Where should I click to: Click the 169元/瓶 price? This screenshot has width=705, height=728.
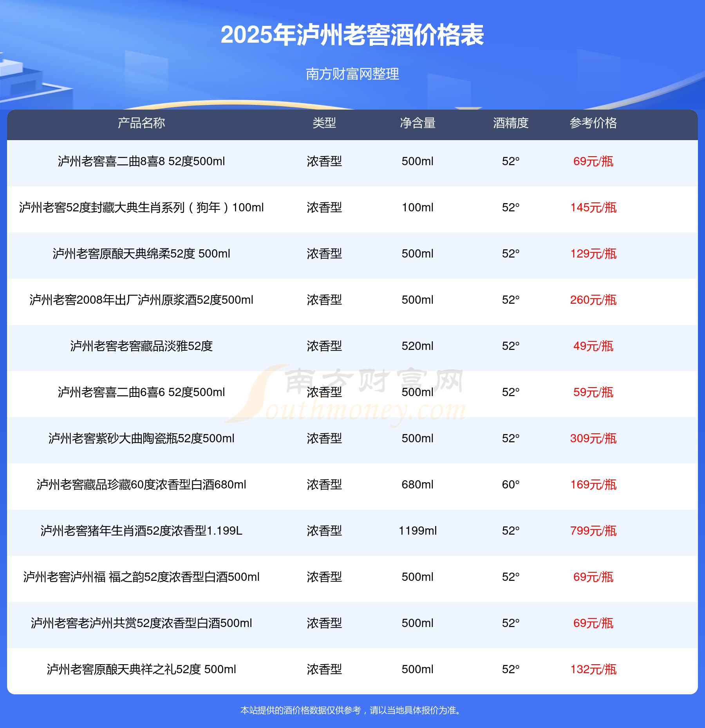pyautogui.click(x=593, y=485)
